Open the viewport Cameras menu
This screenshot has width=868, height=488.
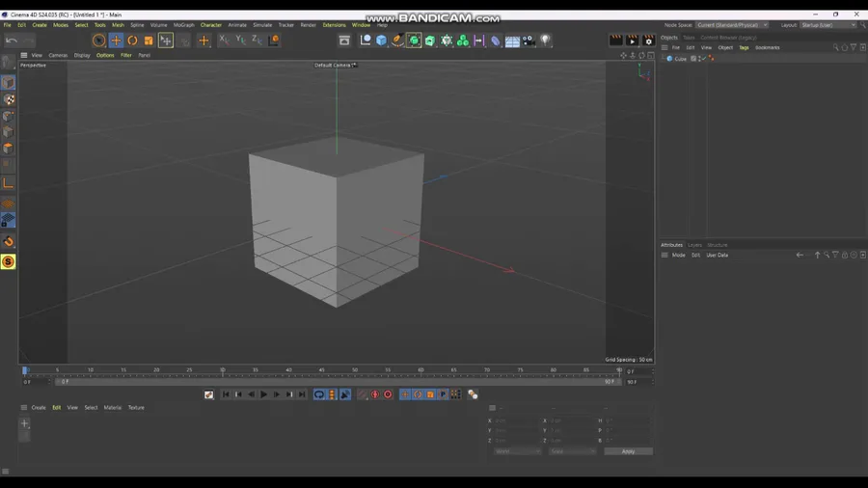click(x=58, y=55)
